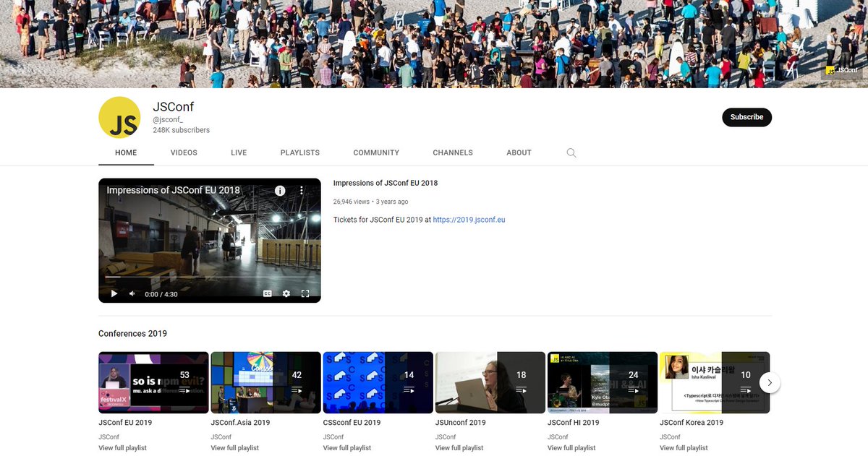The height and width of the screenshot is (456, 868).
Task: Click the video info icon in the player
Action: tap(280, 190)
